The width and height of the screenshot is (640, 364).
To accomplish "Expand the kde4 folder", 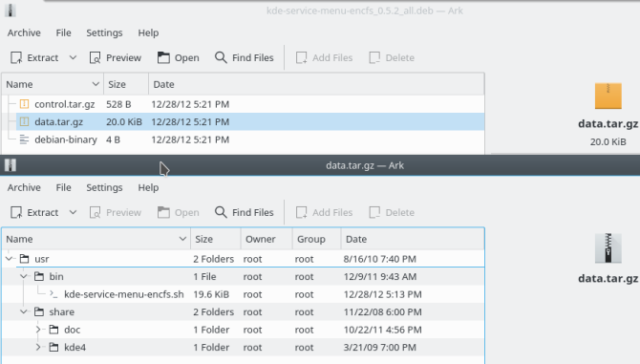I will click(38, 348).
